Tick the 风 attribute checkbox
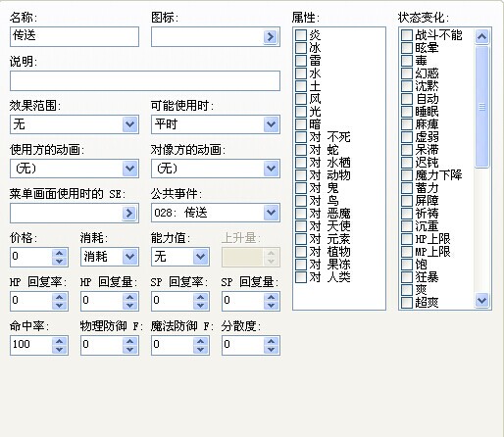Image resolution: width=504 pixels, height=437 pixels. 301,99
